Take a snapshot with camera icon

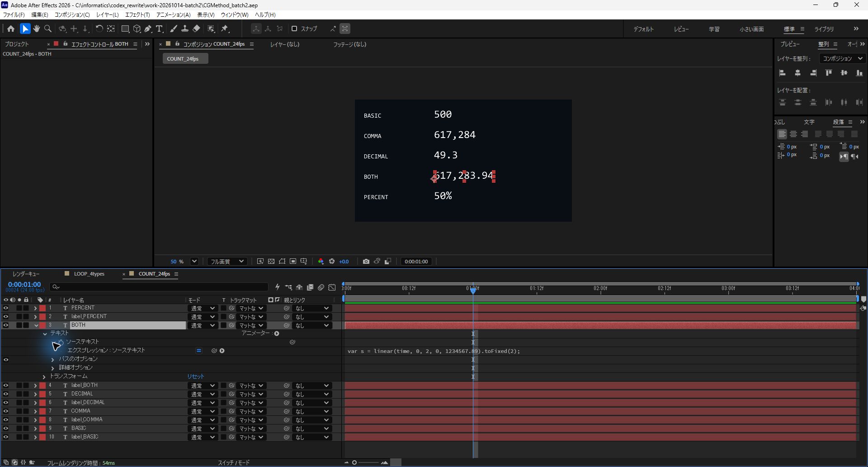point(366,262)
